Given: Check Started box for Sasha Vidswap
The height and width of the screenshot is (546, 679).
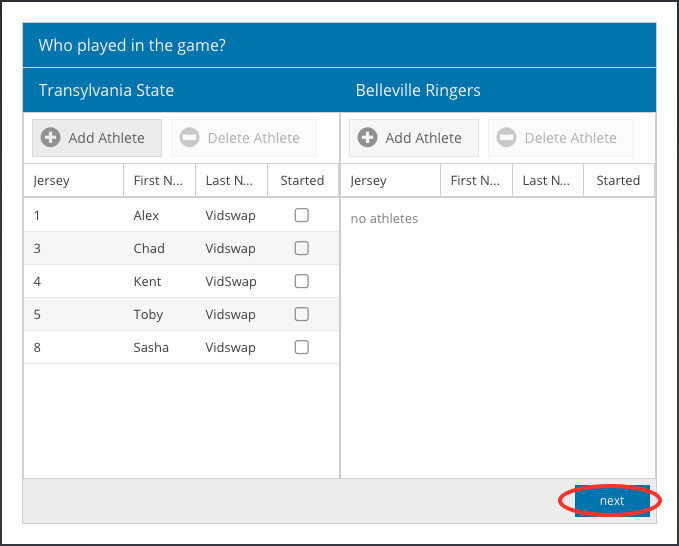Looking at the screenshot, I should pyautogui.click(x=302, y=347).
